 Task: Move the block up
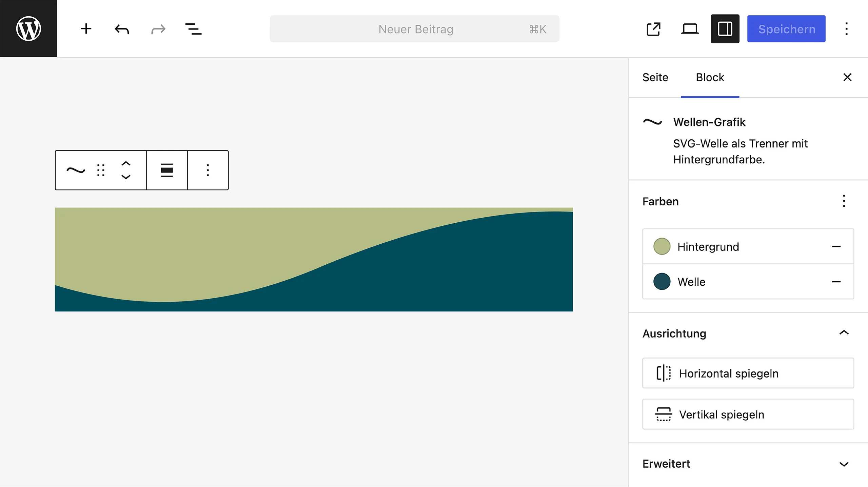point(126,163)
